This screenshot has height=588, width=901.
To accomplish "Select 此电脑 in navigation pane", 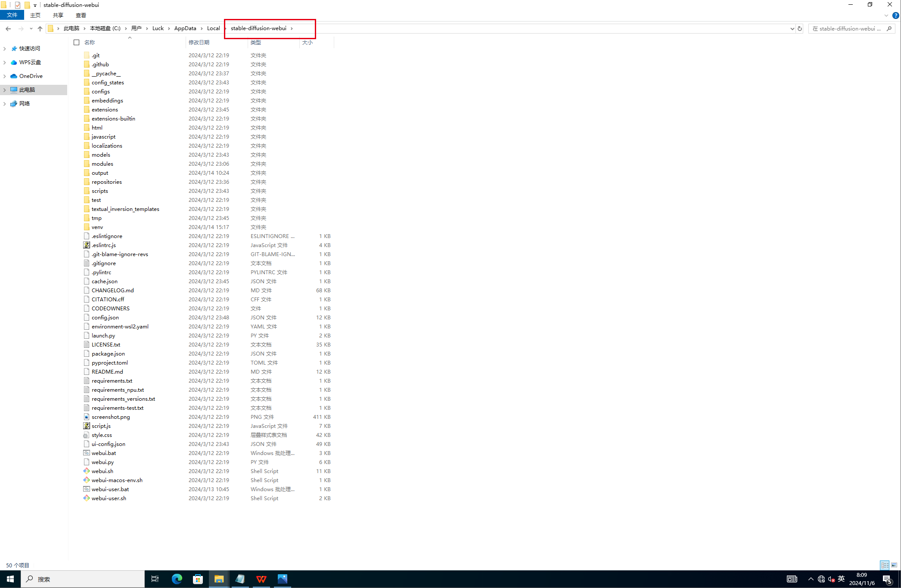I will coord(27,90).
